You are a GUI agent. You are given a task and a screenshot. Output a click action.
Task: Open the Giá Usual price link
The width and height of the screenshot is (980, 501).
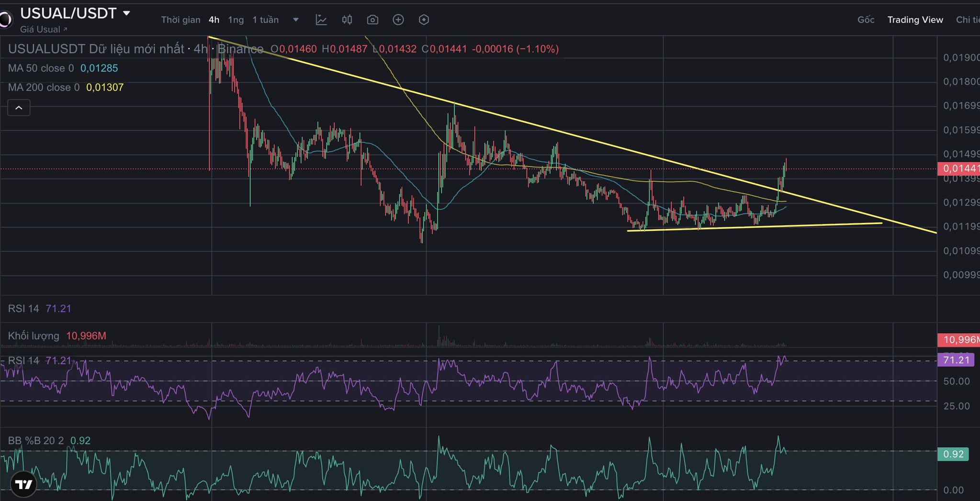click(44, 30)
